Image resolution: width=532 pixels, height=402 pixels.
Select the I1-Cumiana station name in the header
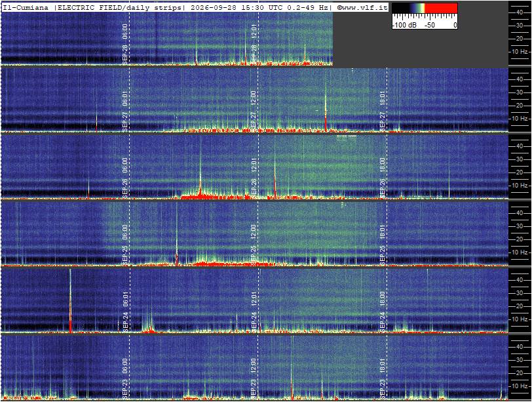26,7
